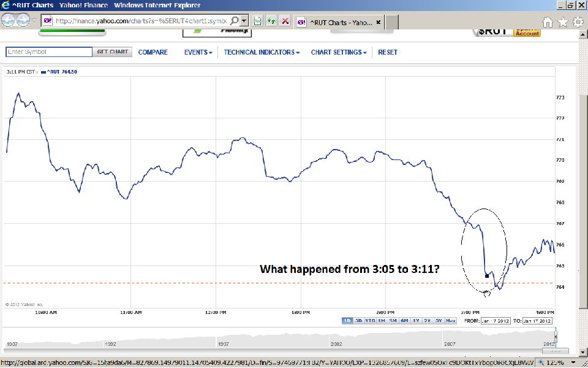
Task: Select the 5Y range button
Action: 439,321
